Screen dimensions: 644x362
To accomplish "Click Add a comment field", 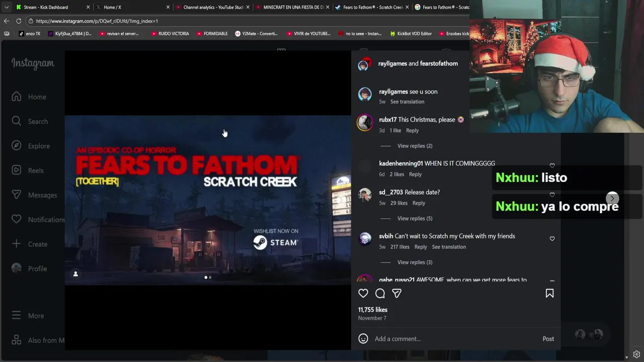I will [455, 338].
